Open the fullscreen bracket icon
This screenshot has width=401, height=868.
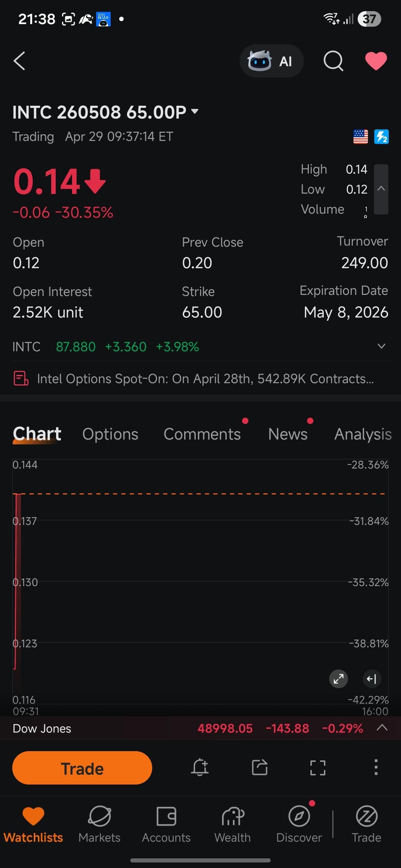[x=318, y=767]
